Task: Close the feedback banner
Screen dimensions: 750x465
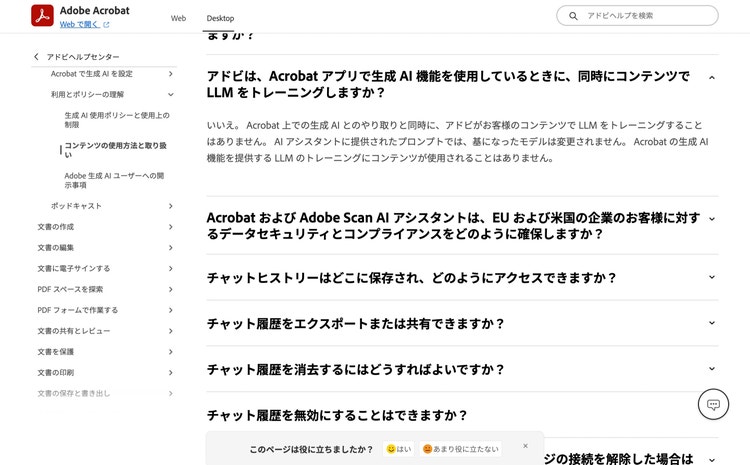Action: click(526, 446)
